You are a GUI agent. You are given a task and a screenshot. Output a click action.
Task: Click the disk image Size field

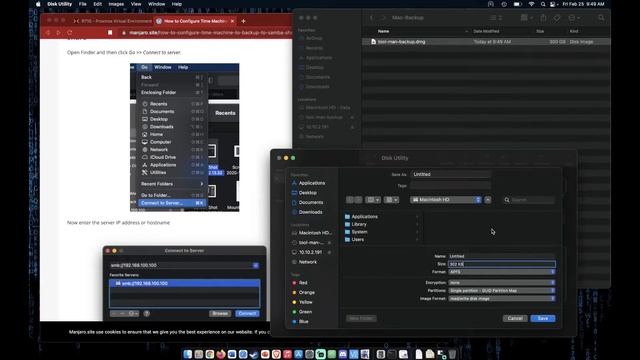[502, 264]
